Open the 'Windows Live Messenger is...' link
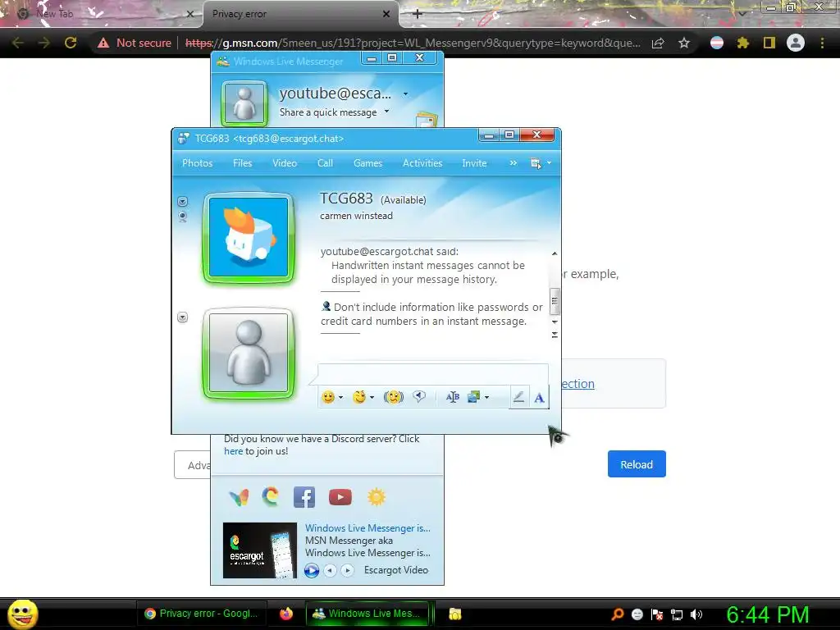840x630 pixels. pyautogui.click(x=367, y=527)
